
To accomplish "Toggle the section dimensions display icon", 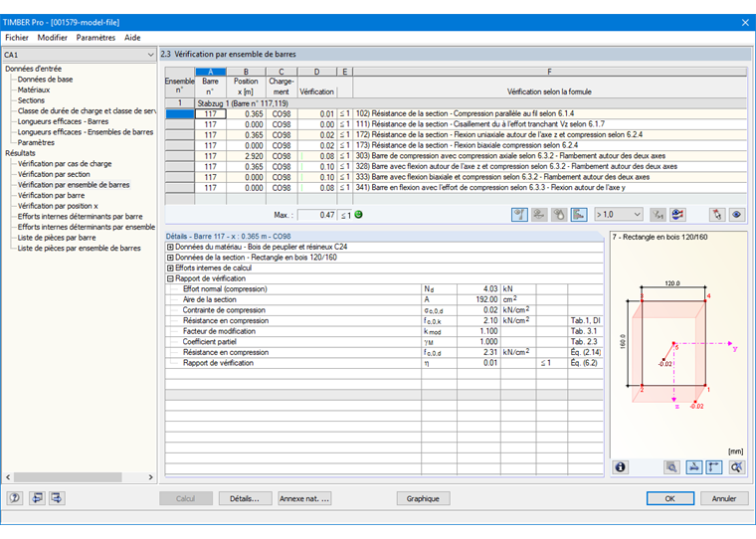I will 693,466.
